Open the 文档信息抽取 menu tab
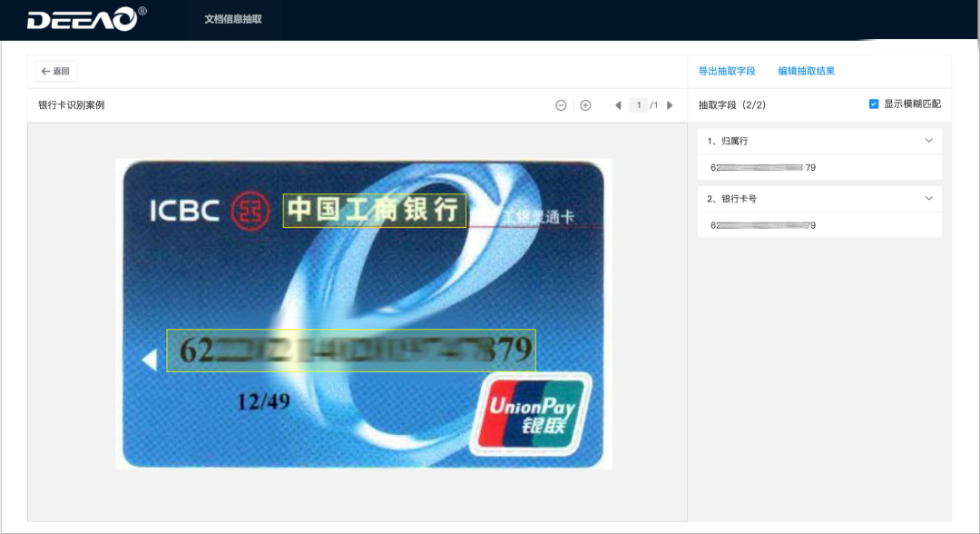The image size is (980, 534). point(233,19)
